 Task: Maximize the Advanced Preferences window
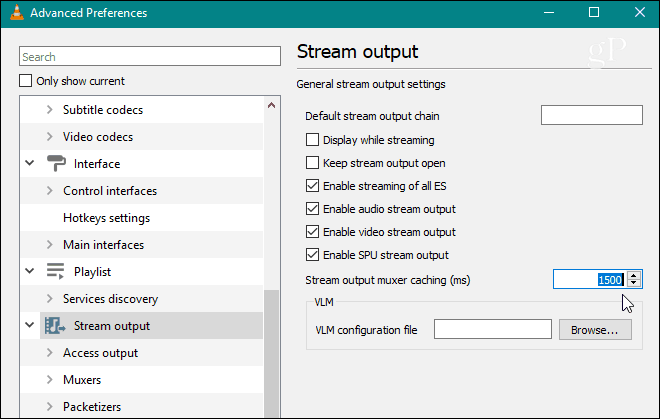pyautogui.click(x=594, y=13)
